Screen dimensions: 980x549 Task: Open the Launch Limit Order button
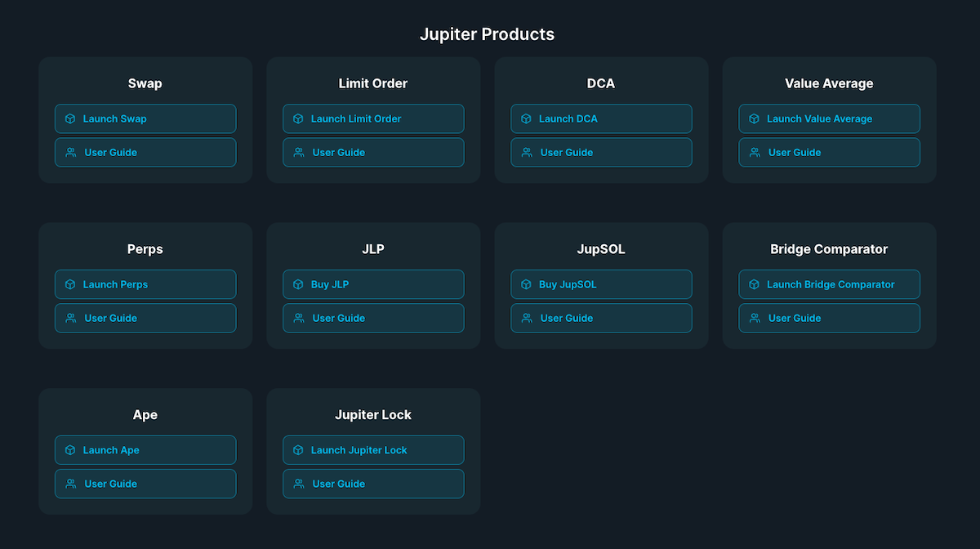[373, 119]
